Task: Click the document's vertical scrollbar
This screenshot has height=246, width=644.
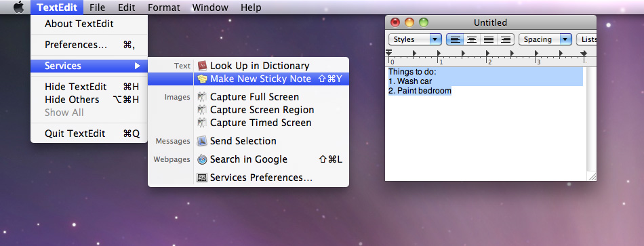Action: tap(592, 119)
